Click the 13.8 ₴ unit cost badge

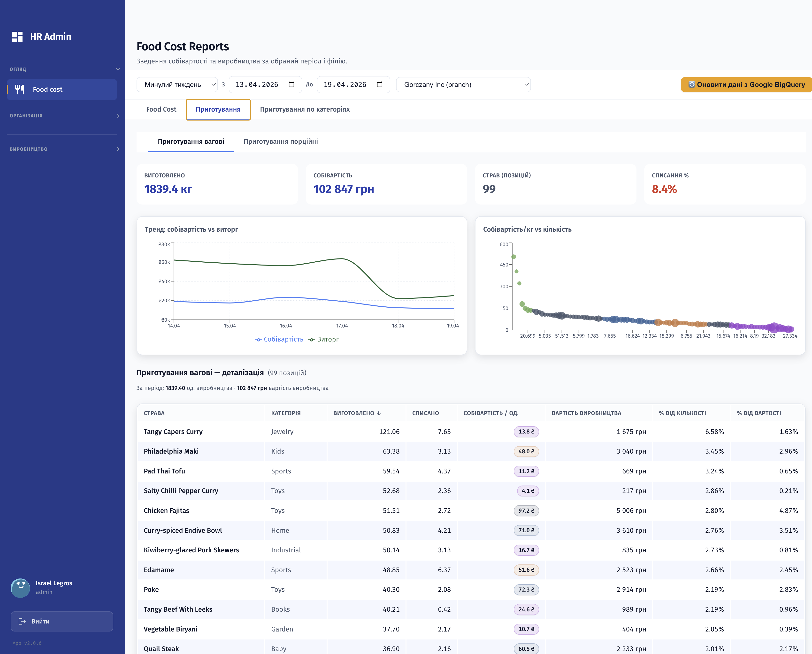(x=526, y=432)
